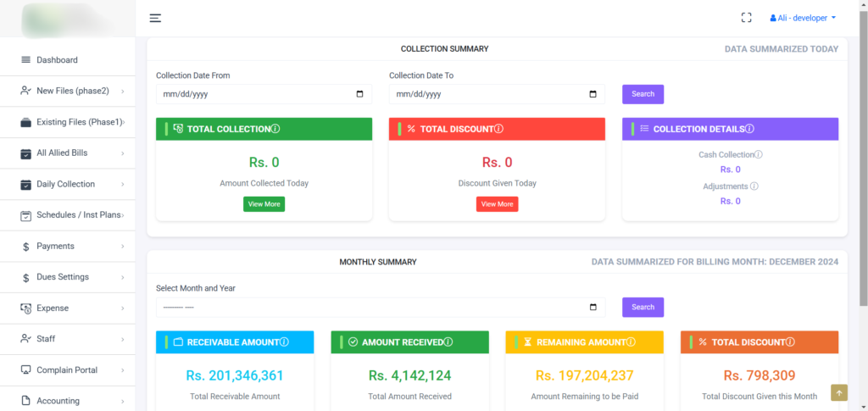Open Dashboard from sidebar
This screenshot has height=411, width=868.
pyautogui.click(x=57, y=60)
